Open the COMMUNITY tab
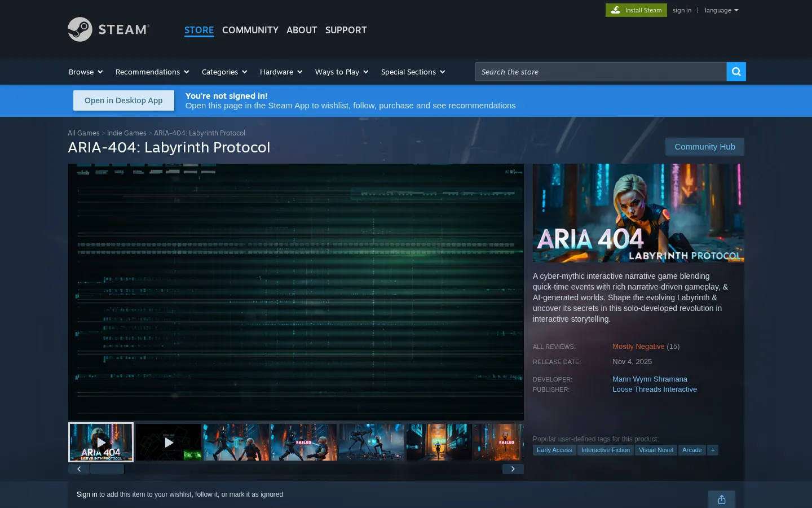This screenshot has width=812, height=508. pos(250,30)
